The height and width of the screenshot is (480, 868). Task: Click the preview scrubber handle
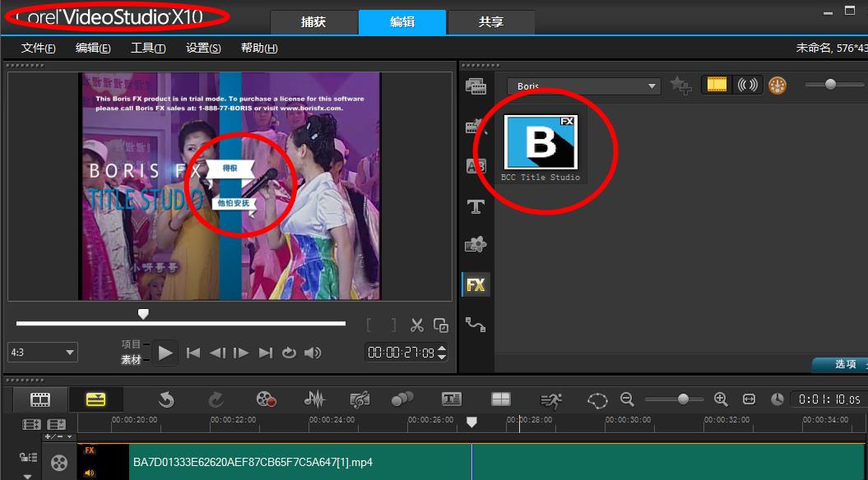143,314
